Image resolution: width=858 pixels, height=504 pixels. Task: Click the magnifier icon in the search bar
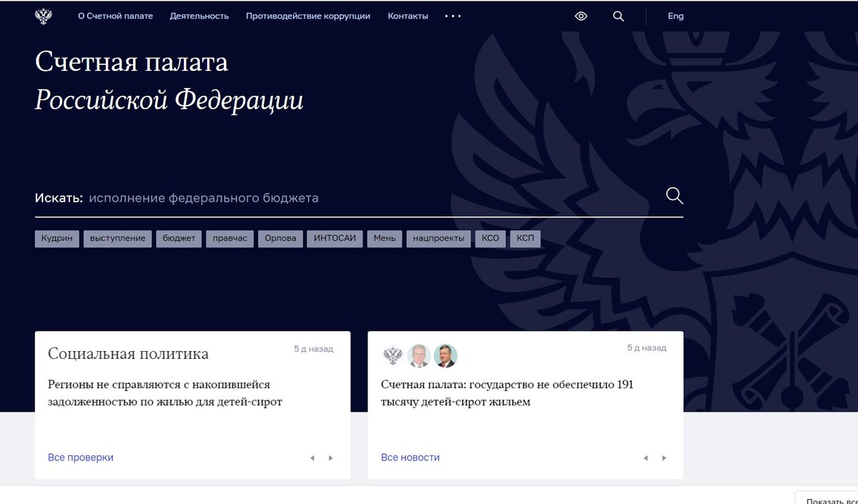(x=674, y=196)
